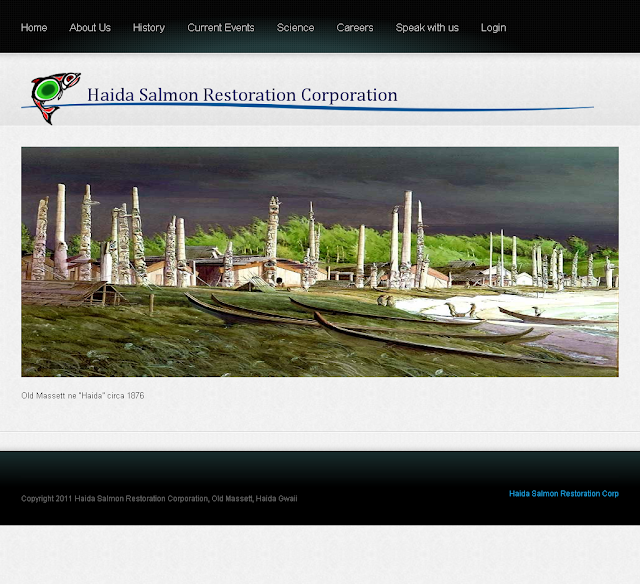
Task: Open the Home menu item
Action: coord(34,28)
